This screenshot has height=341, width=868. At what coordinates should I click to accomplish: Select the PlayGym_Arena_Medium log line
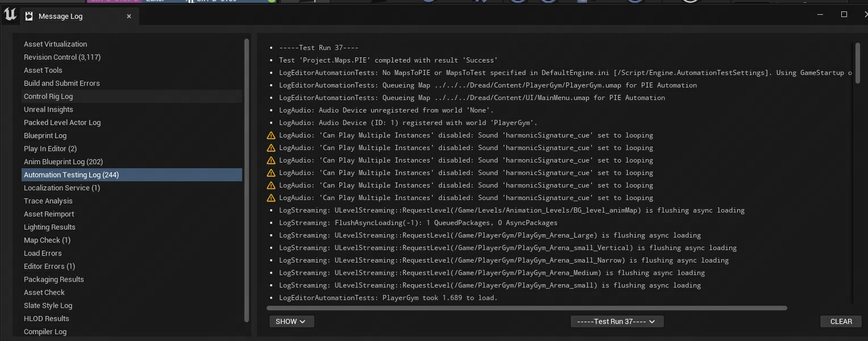pyautogui.click(x=492, y=273)
